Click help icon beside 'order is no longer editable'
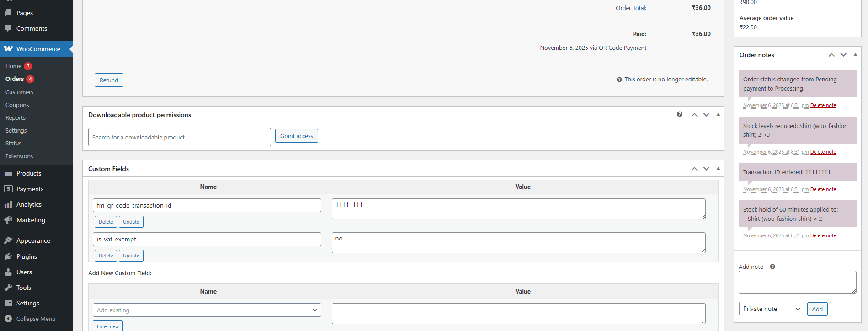The height and width of the screenshot is (331, 868). click(619, 80)
